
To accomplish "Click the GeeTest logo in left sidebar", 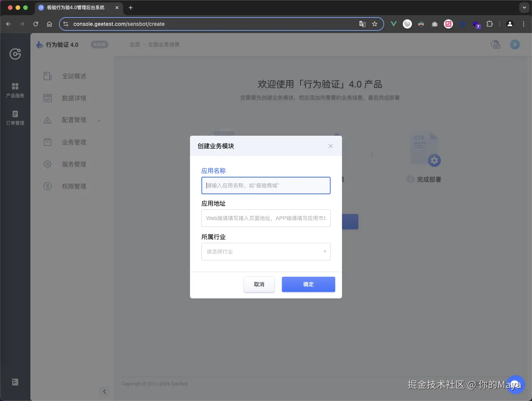I will 15,54.
